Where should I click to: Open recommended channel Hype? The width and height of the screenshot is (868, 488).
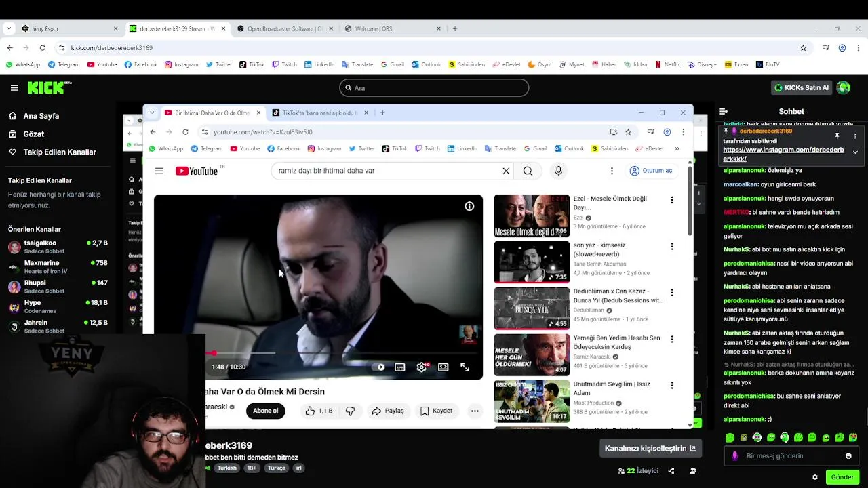coord(58,307)
